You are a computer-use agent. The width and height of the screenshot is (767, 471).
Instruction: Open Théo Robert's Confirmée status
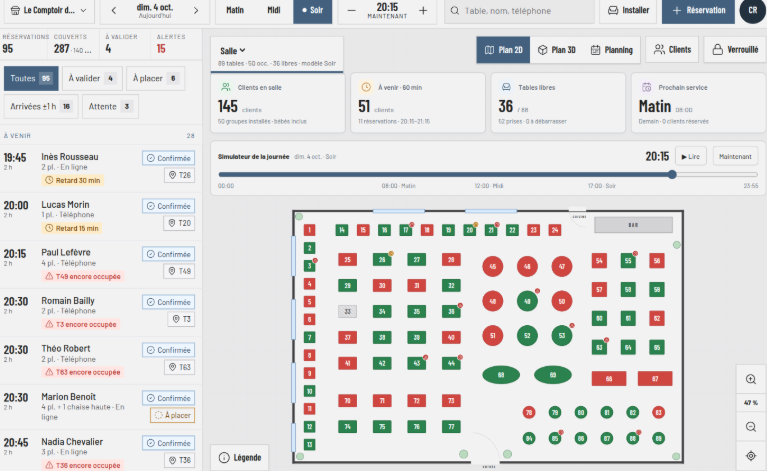169,350
